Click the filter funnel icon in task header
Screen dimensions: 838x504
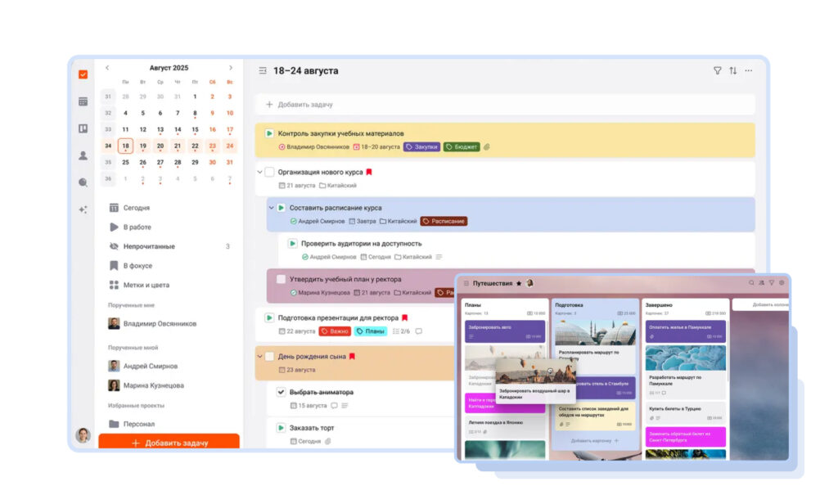point(717,71)
